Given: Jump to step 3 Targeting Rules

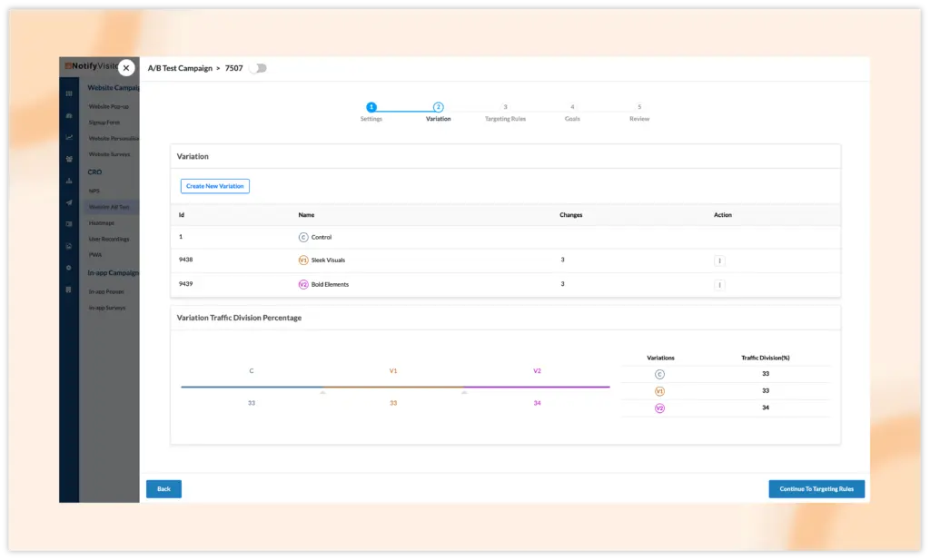Looking at the screenshot, I should pyautogui.click(x=505, y=107).
